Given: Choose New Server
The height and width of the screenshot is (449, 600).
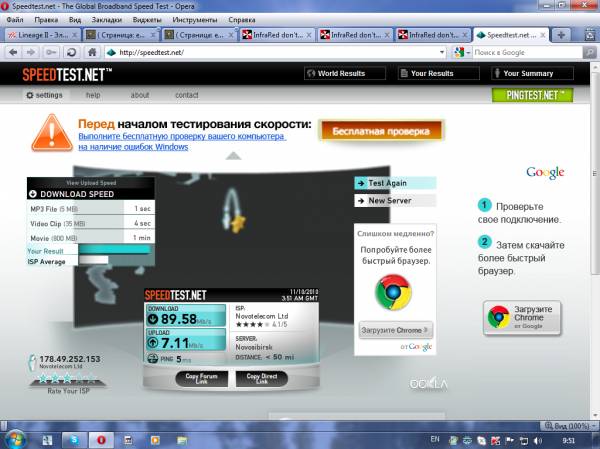Looking at the screenshot, I should pos(395,200).
